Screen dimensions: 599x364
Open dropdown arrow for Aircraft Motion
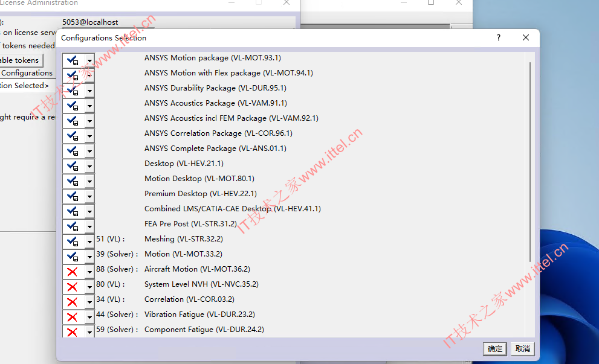tap(89, 272)
